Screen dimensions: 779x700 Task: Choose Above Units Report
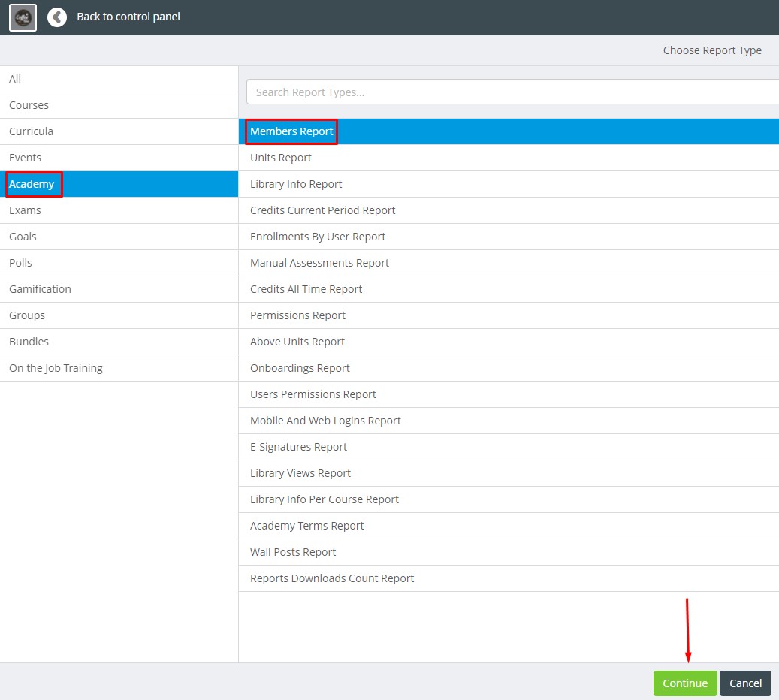click(509, 342)
